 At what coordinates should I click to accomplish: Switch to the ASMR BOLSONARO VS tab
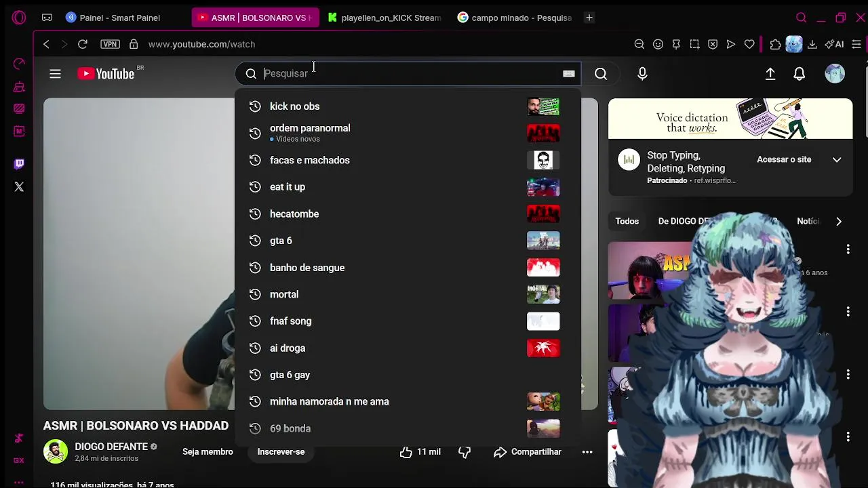click(254, 18)
